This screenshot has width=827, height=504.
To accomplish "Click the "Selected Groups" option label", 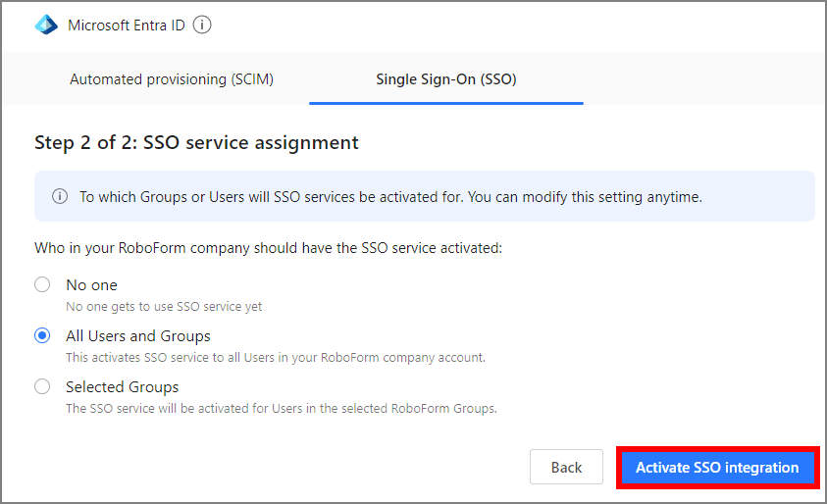I will [x=122, y=387].
